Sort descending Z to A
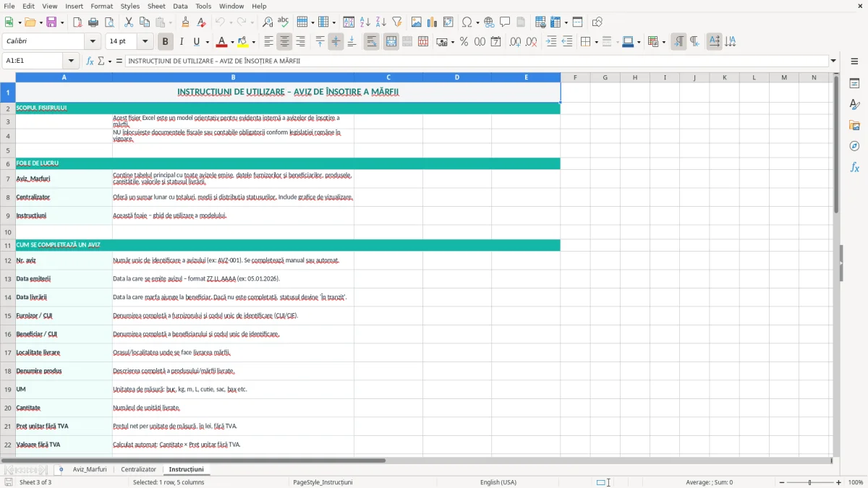 pyautogui.click(x=381, y=22)
